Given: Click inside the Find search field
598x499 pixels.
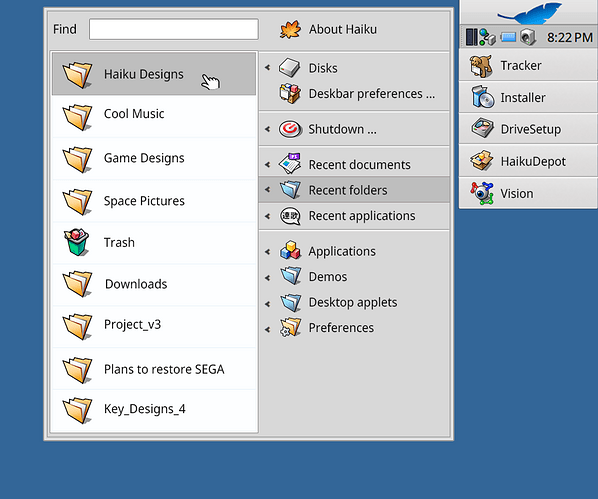Looking at the screenshot, I should tap(174, 29).
